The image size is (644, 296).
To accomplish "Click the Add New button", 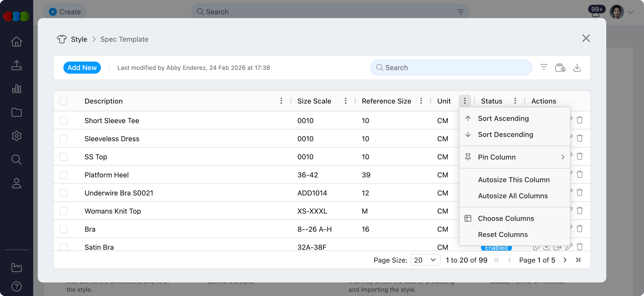I will click(82, 67).
